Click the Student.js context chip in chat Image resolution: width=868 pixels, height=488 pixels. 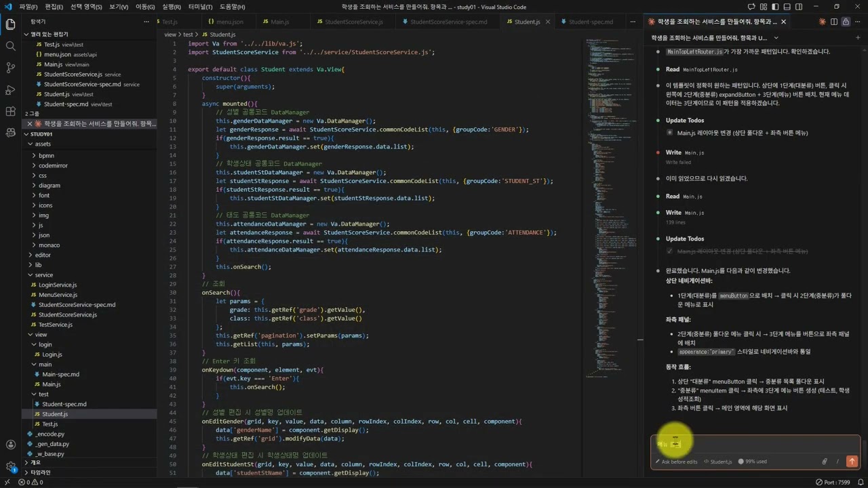click(717, 462)
